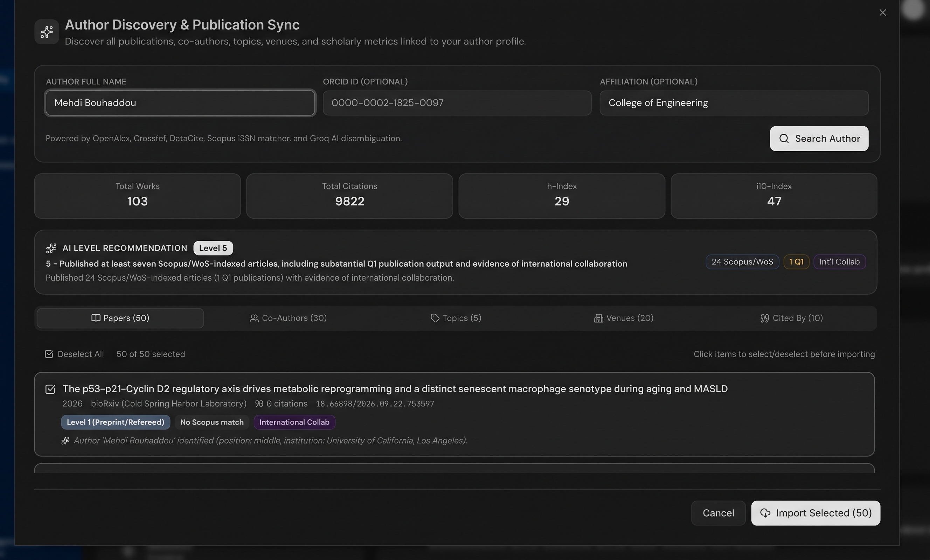Uncheck the p53-p21-Cyclin D2 paper checkbox
This screenshot has height=560, width=930.
pyautogui.click(x=50, y=389)
